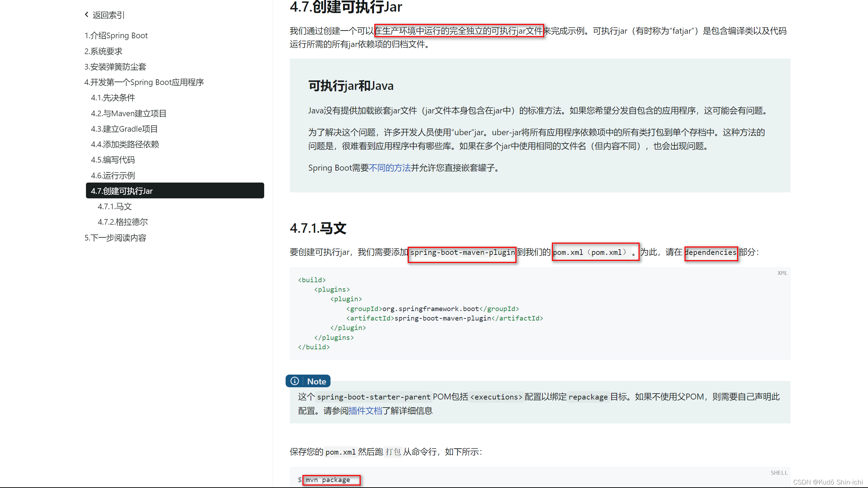Click the mvn package command text
This screenshot has width=868, height=488.
[x=328, y=480]
